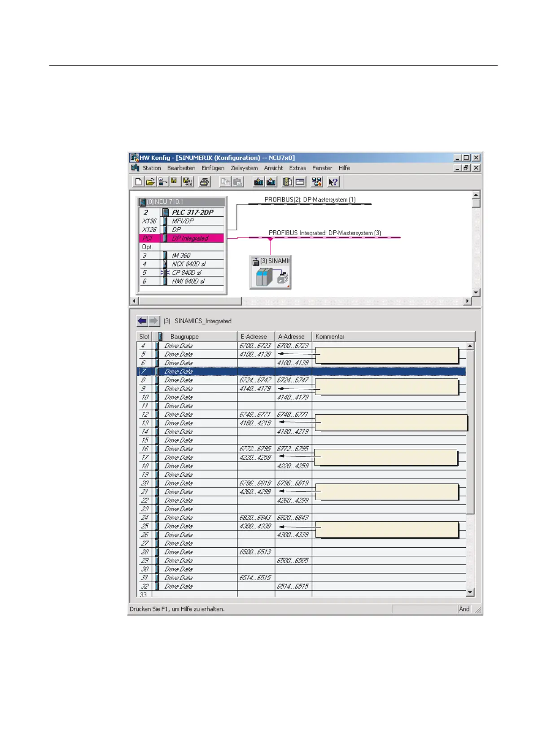
Task: Click the context Help arrow-question icon
Action: point(333,182)
